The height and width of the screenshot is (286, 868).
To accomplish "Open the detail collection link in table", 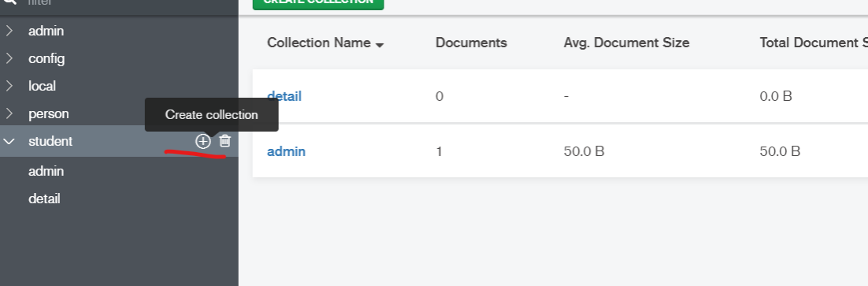I will 284,96.
